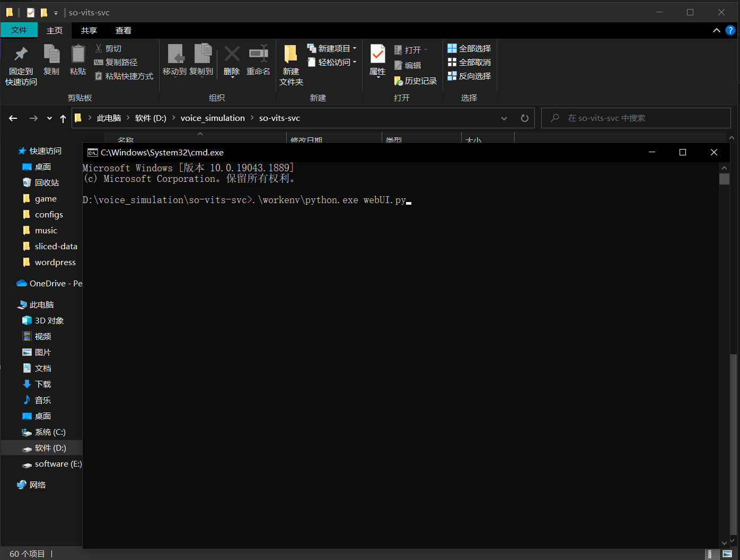Open the Help question mark icon
The height and width of the screenshot is (560, 740).
(730, 30)
